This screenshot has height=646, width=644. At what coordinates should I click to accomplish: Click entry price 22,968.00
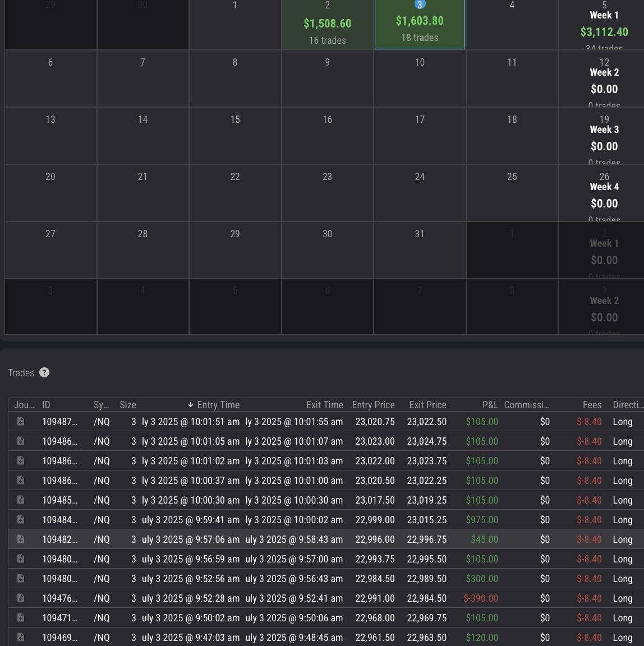375,617
